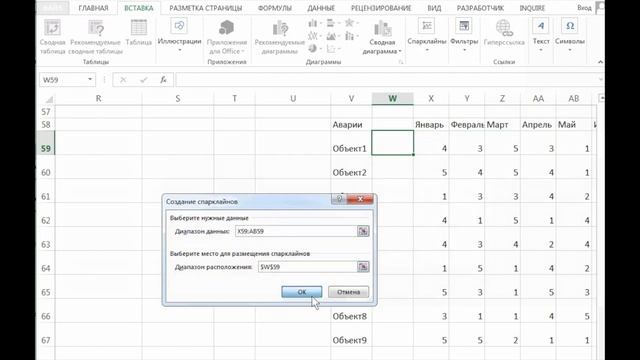
Task: Click the insert function fx icon
Action: (x=163, y=80)
